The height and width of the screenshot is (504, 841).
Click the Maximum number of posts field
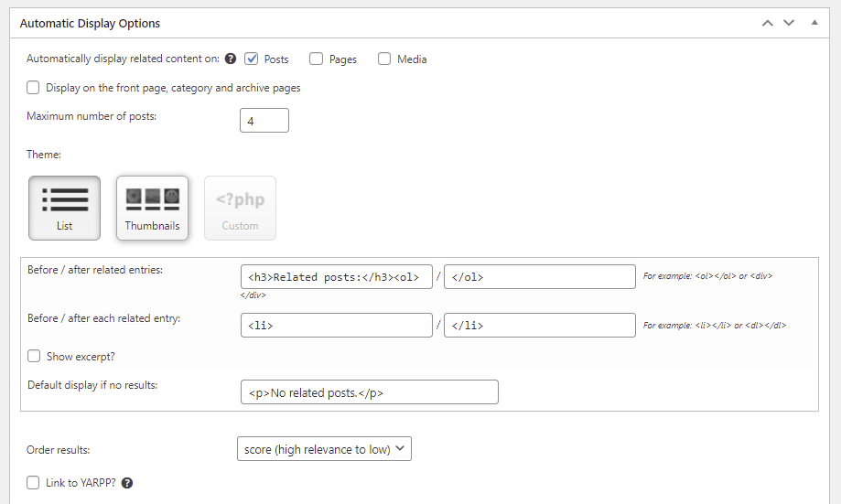click(264, 121)
